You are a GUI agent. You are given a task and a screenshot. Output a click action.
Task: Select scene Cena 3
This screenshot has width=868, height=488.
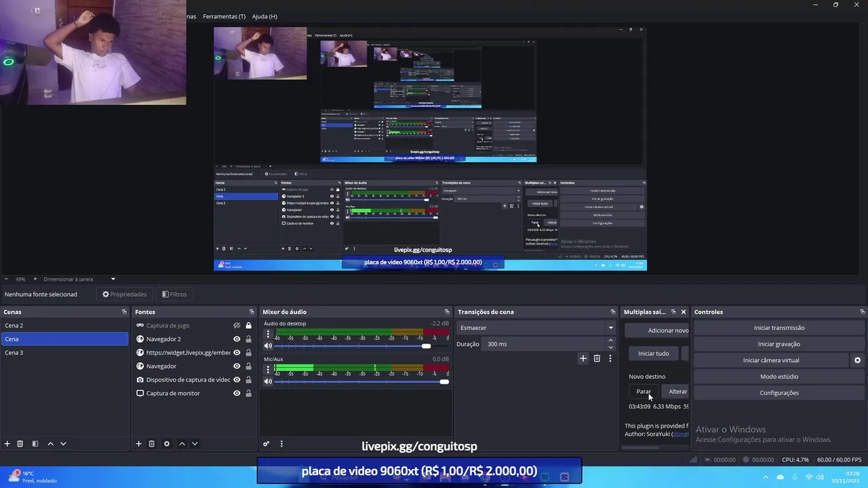click(64, 352)
